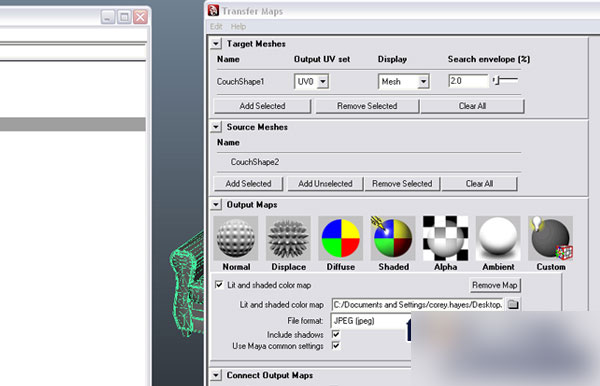
Task: Click the Remove Map button
Action: (x=494, y=285)
